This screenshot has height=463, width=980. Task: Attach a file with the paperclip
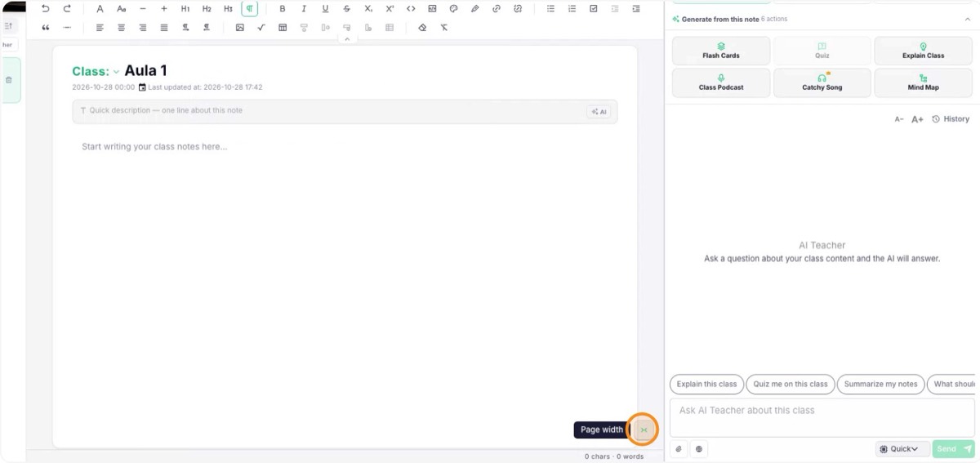point(679,449)
